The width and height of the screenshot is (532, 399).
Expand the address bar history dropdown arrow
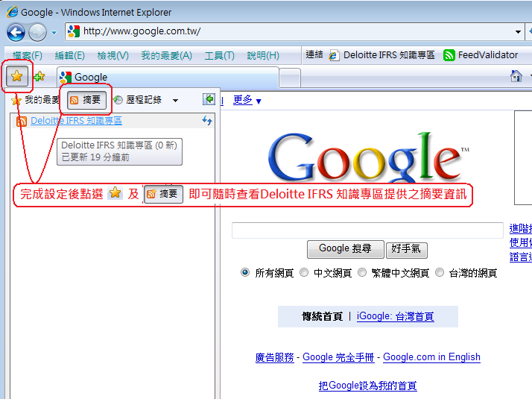[518, 32]
